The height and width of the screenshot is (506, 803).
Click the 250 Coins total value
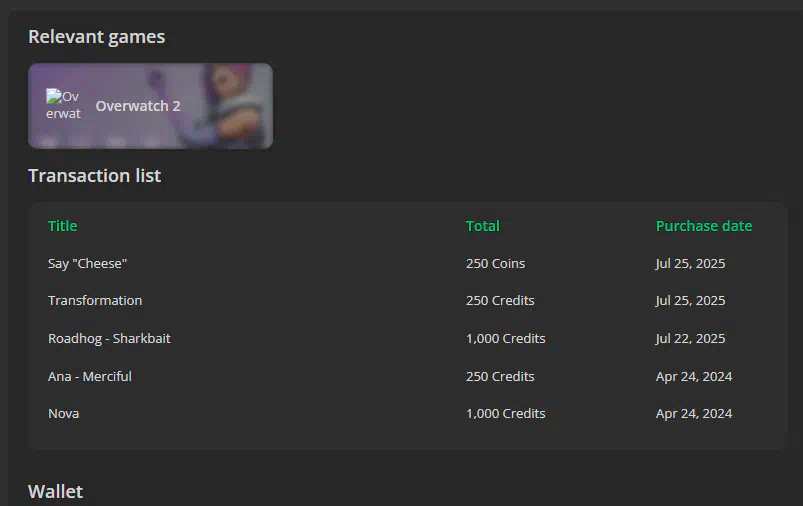tap(495, 263)
